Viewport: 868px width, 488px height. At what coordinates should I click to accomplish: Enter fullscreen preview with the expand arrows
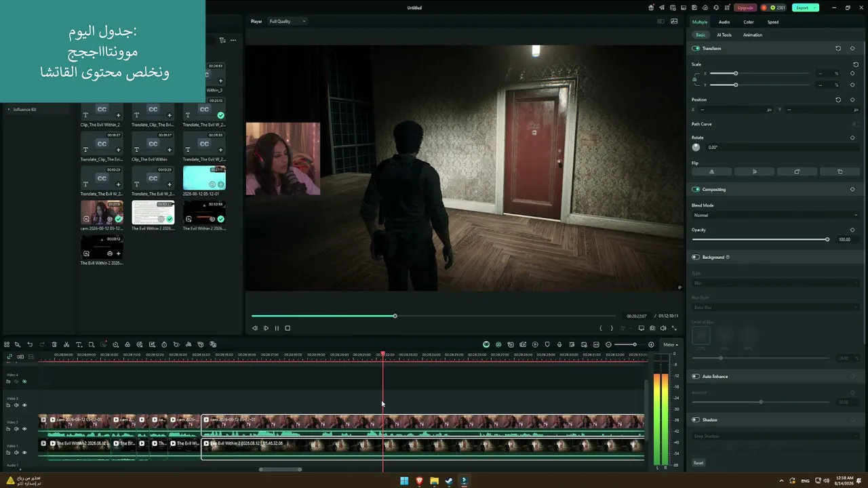(674, 328)
